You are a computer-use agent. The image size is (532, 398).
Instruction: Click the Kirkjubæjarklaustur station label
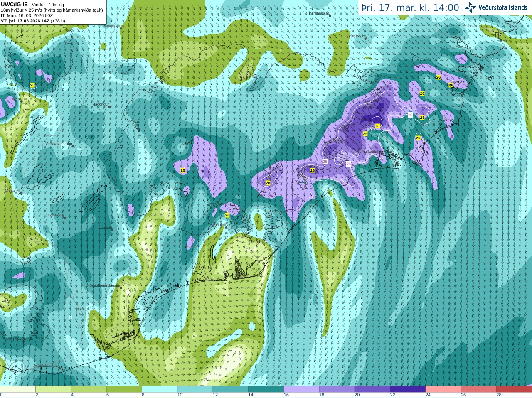104,286
